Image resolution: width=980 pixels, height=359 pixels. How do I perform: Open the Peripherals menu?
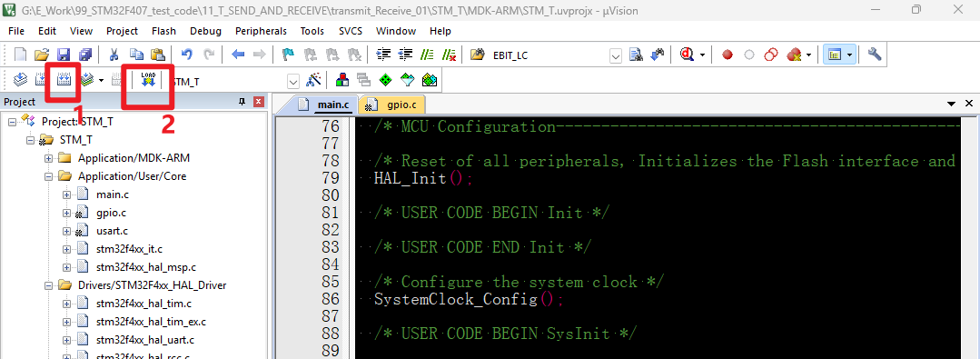click(261, 31)
